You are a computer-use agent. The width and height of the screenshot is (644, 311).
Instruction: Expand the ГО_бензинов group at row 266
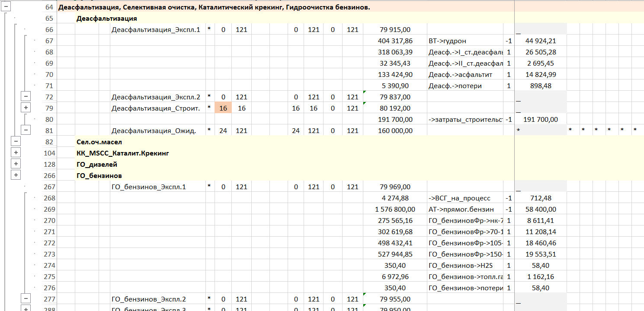tap(16, 175)
